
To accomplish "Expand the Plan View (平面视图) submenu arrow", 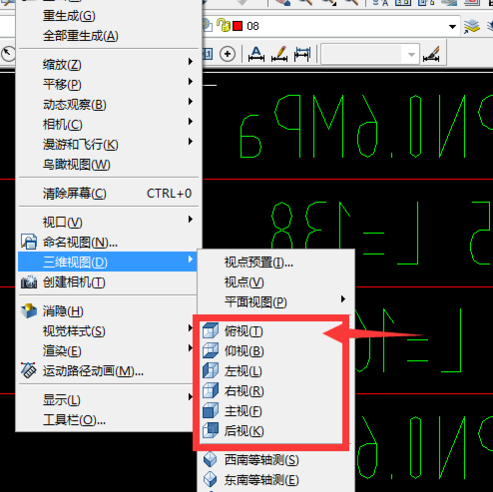I will pyautogui.click(x=343, y=299).
